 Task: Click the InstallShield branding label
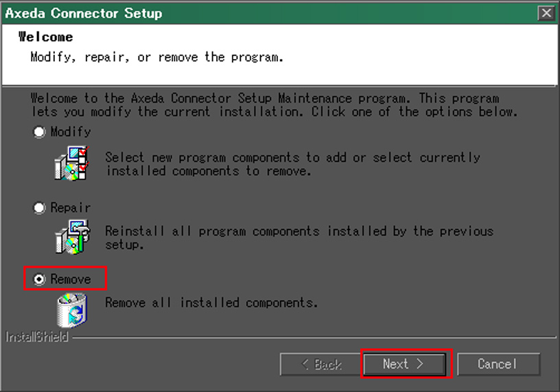coord(37,337)
